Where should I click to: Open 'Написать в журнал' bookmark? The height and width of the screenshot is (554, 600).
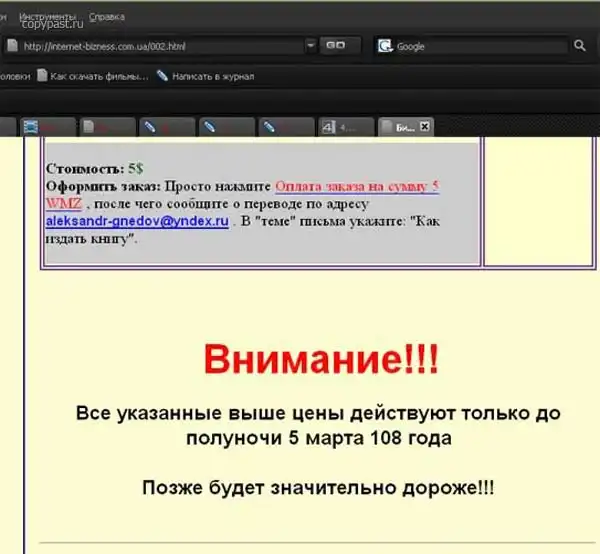pos(205,76)
